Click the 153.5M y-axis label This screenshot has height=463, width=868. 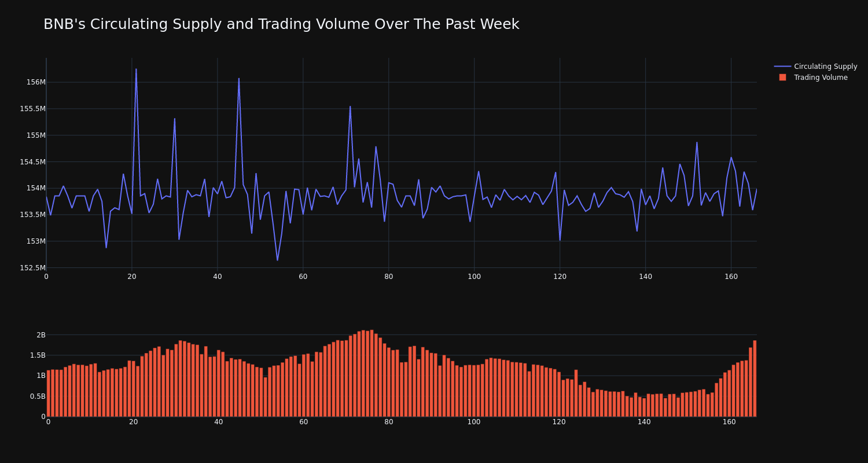pos(33,215)
